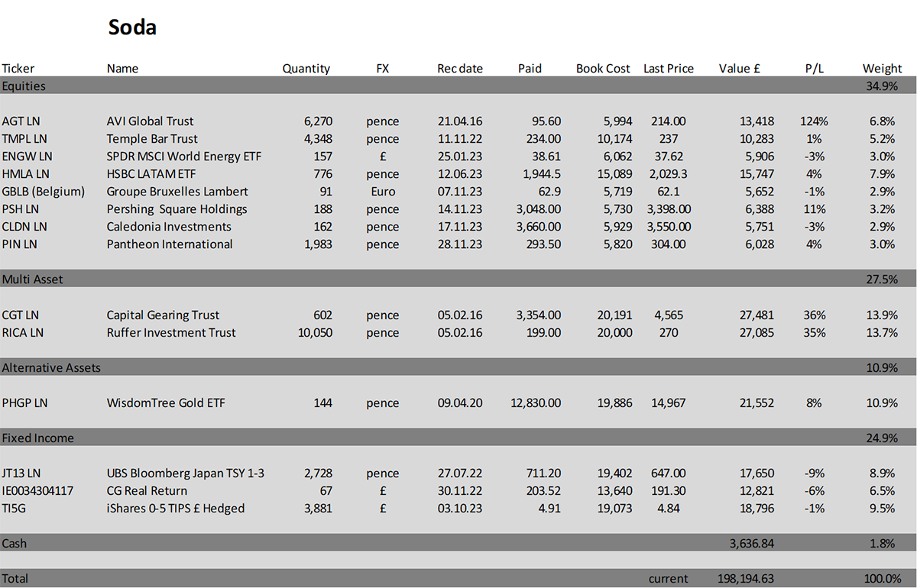The image size is (917, 588).
Task: Click Pantheon International name
Action: click(170, 244)
